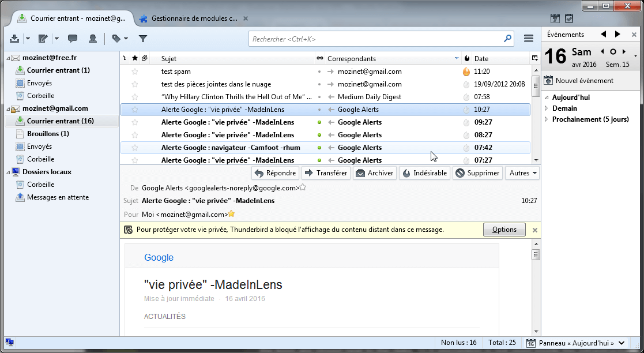Star the "test spam" message

click(x=135, y=72)
